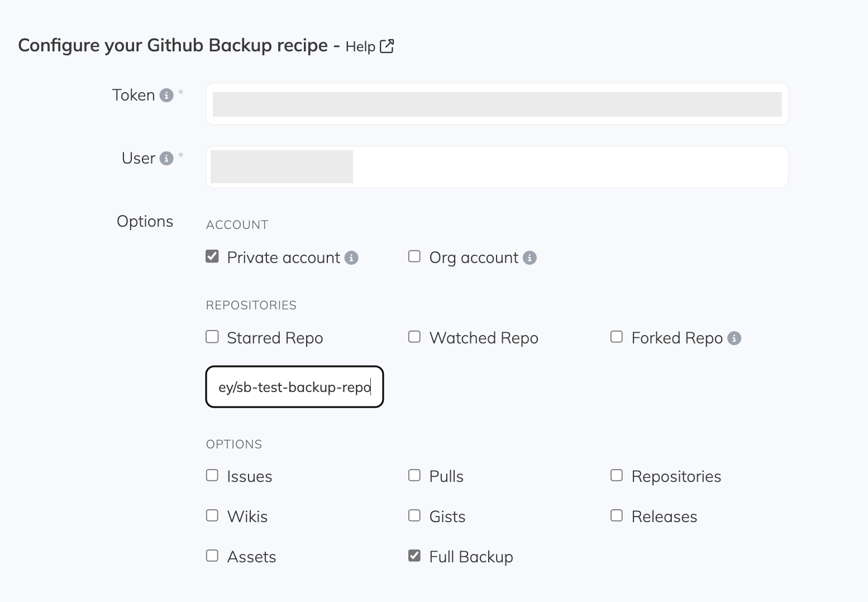Show Org account info tooltip icon
The height and width of the screenshot is (602, 868).
pos(530,258)
